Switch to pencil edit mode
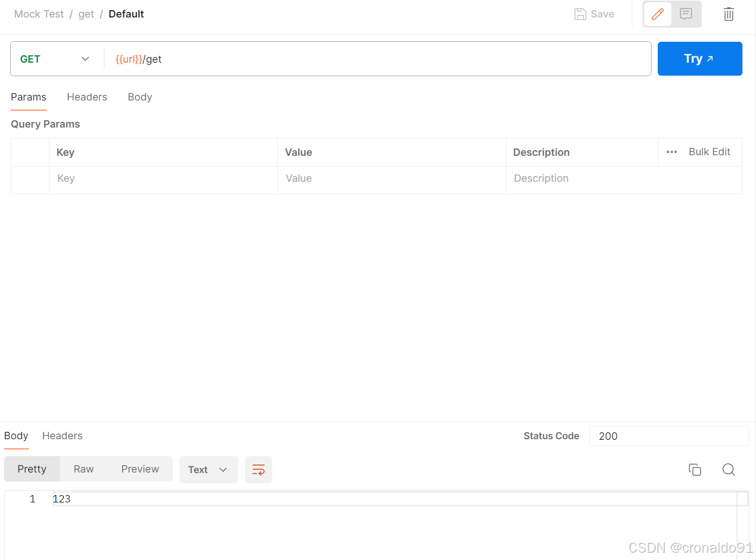Viewport: 756px width, 560px height. (x=658, y=14)
